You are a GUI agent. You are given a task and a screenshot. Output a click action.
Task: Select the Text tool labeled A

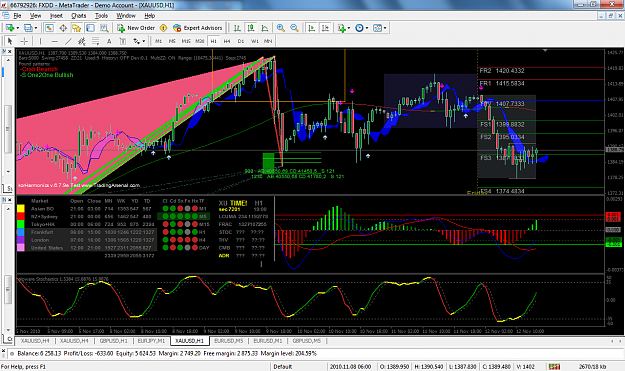click(109, 41)
